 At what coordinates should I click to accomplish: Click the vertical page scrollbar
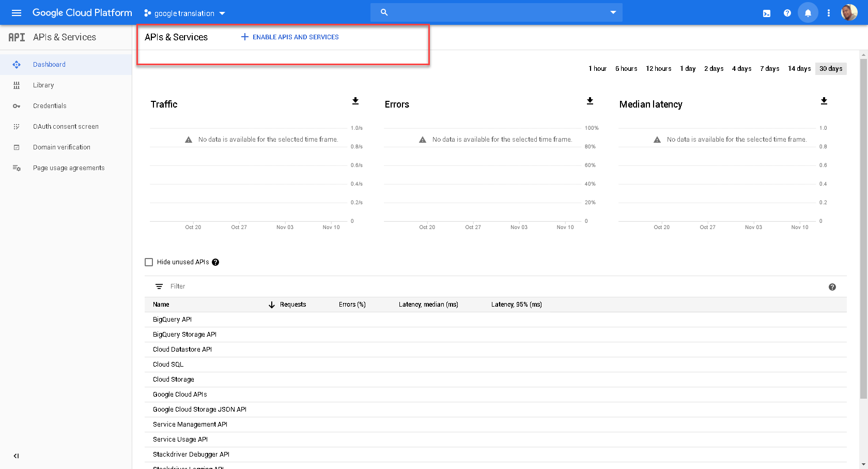[x=863, y=229]
